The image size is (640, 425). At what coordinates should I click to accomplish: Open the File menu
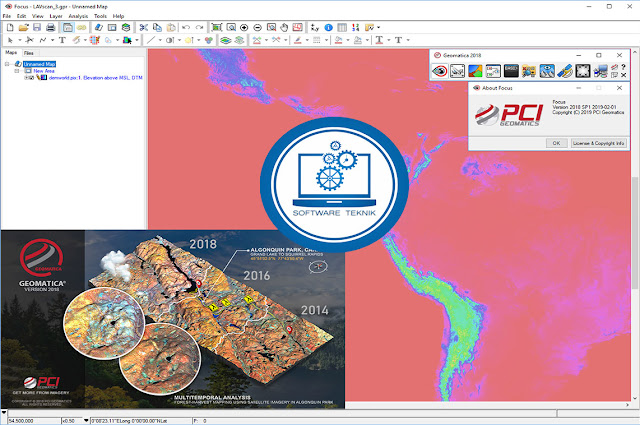7,16
